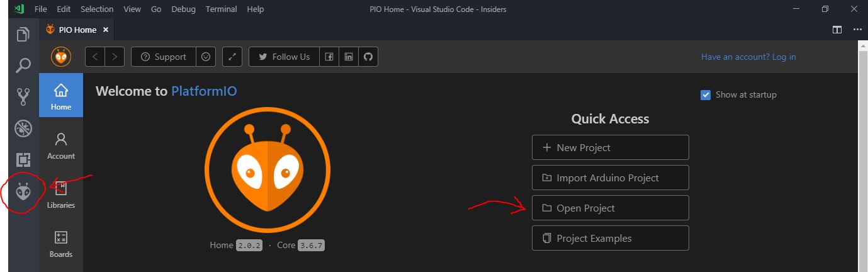Select Home in PIO sidebar
This screenshot has height=272, width=868.
point(61,95)
